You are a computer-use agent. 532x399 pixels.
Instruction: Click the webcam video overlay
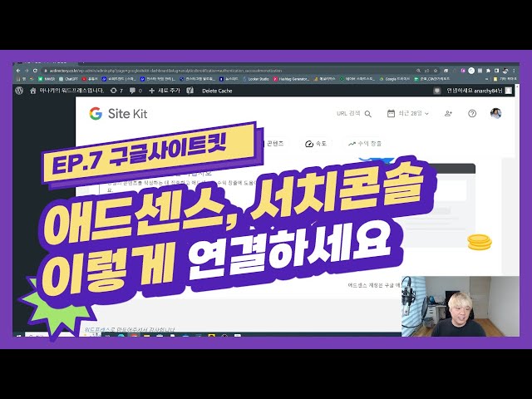click(461, 307)
